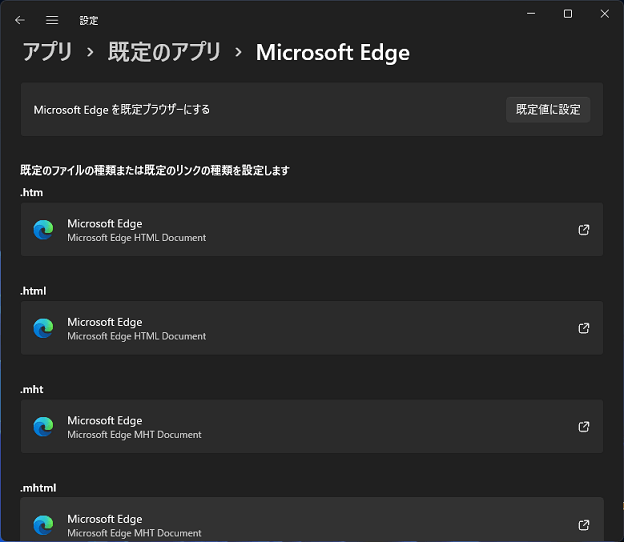This screenshot has width=624, height=542.
Task: Open external link icon for .mhtml
Action: click(x=583, y=525)
